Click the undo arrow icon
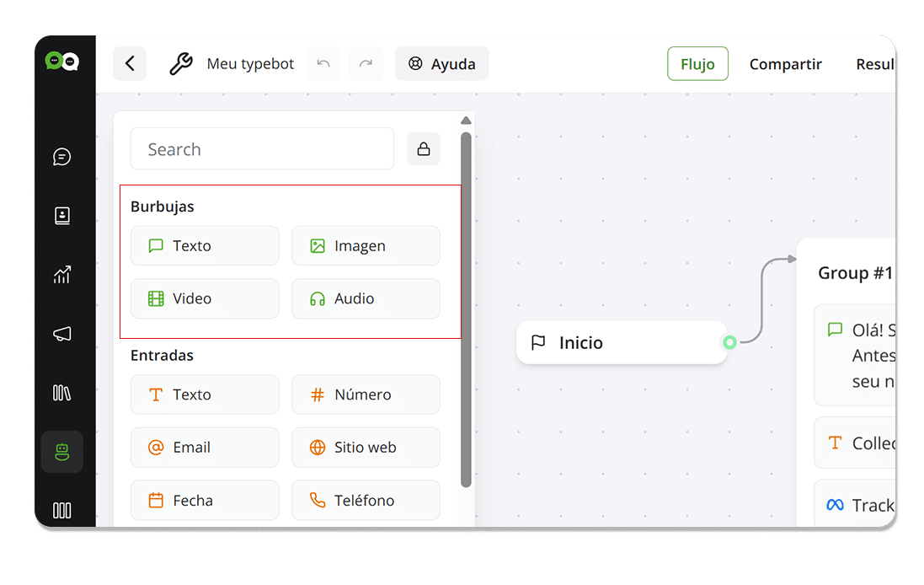The height and width of the screenshot is (585, 924). click(323, 64)
